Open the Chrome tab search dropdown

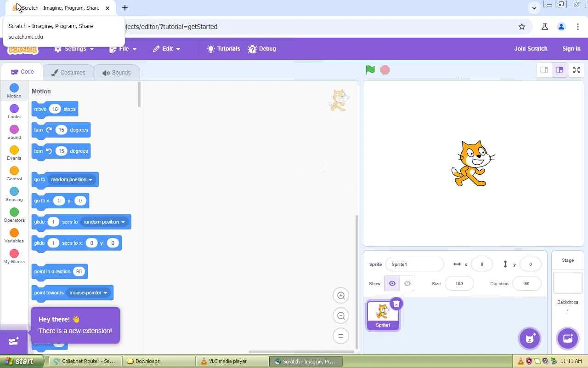pyautogui.click(x=534, y=8)
